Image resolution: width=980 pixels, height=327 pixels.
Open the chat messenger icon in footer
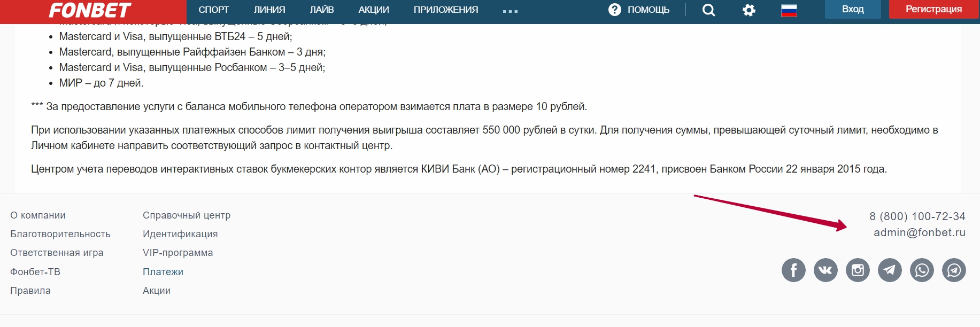click(954, 270)
